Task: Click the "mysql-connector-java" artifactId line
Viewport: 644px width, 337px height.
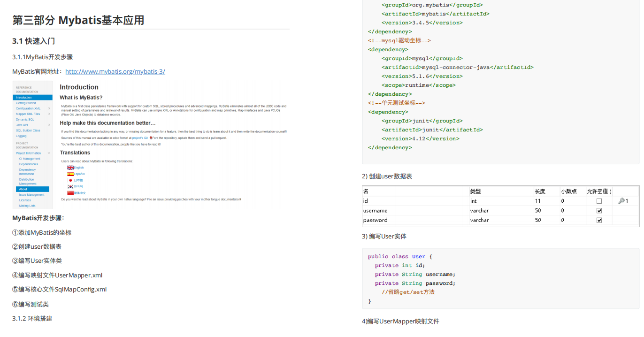Action: click(458, 67)
